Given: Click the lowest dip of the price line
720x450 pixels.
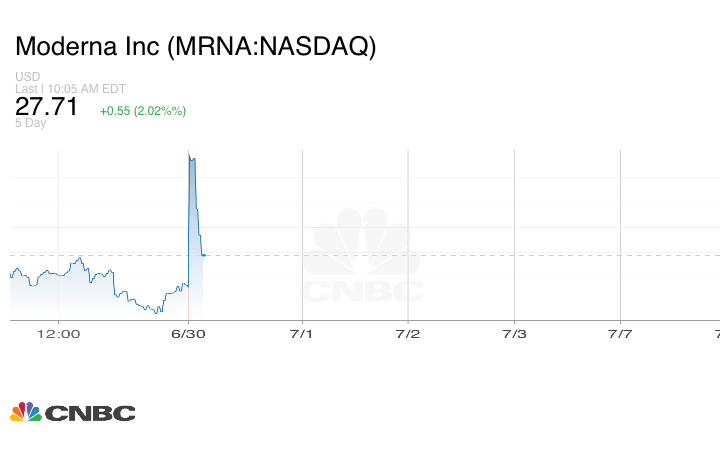Looking at the screenshot, I should coord(158,312).
